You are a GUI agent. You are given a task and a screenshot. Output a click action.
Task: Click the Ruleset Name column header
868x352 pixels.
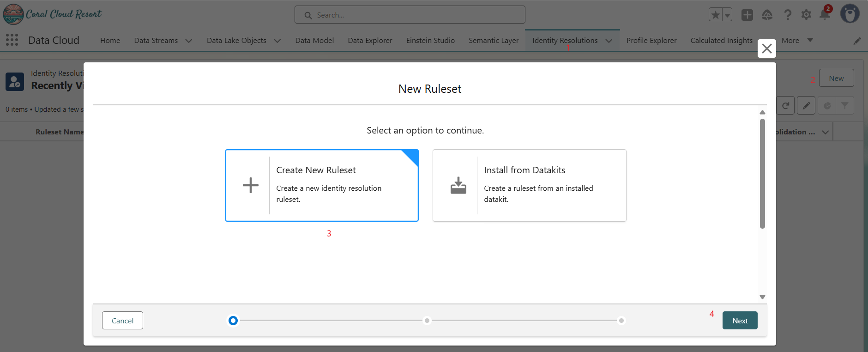tap(60, 132)
